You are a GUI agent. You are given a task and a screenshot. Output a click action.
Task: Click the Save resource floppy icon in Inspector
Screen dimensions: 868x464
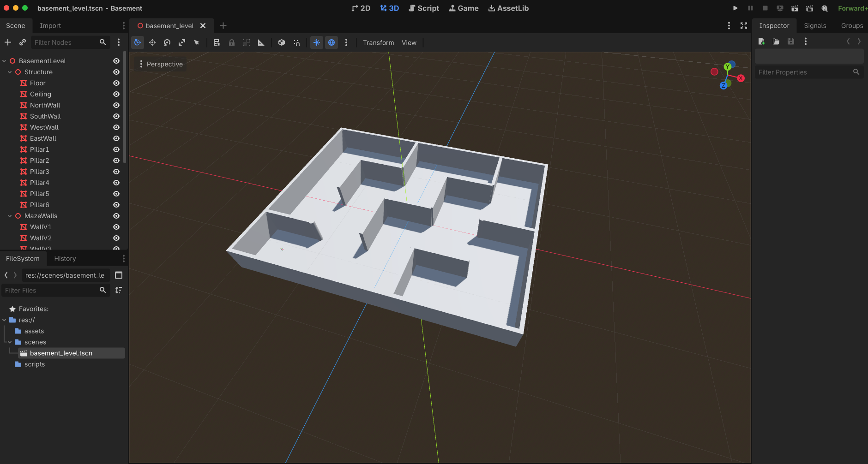point(791,41)
